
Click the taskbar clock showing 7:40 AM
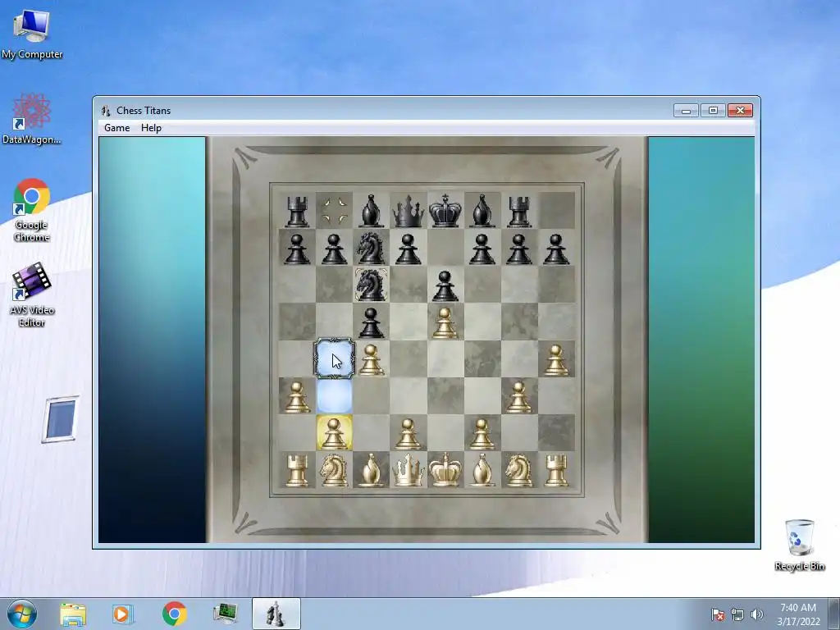click(x=798, y=614)
